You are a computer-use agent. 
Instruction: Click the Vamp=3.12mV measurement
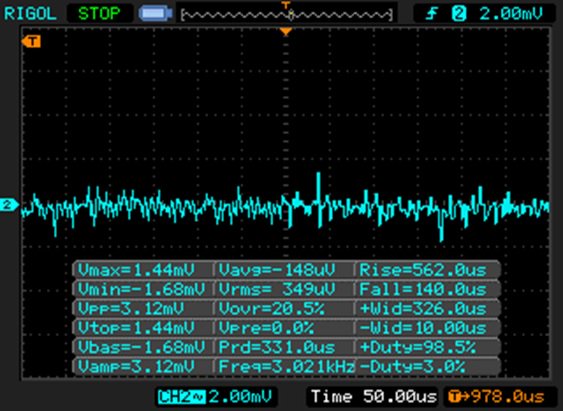click(x=136, y=366)
